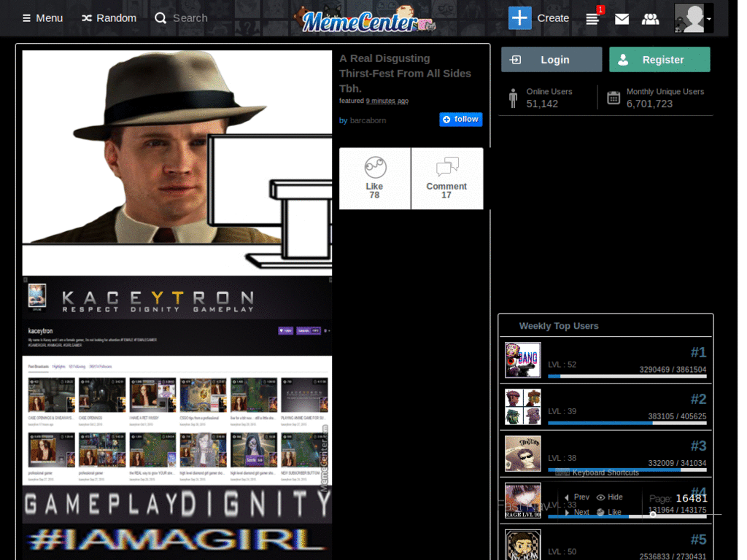Screen dimensions: 747x560
Task: Click the page number 16481 field
Action: point(692,498)
